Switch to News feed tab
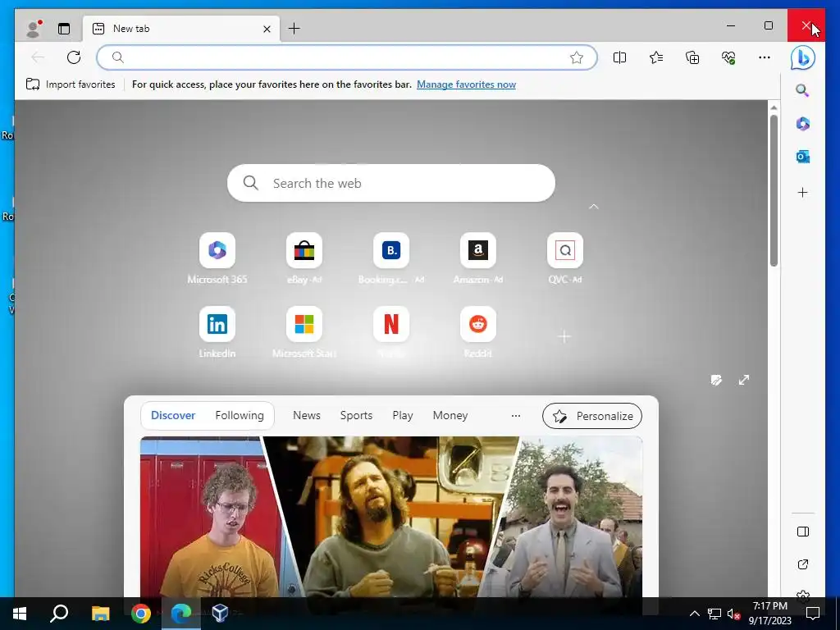Screen dimensions: 840x630 coord(307,415)
